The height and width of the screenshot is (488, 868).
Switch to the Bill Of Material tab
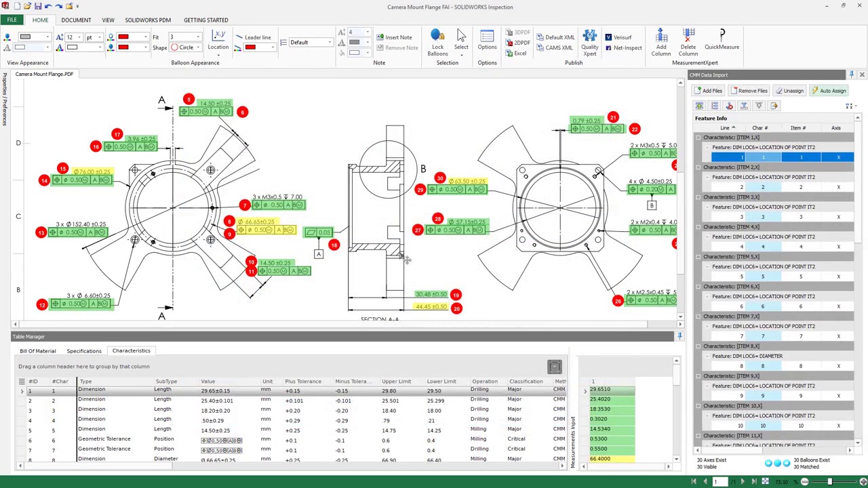click(x=38, y=351)
